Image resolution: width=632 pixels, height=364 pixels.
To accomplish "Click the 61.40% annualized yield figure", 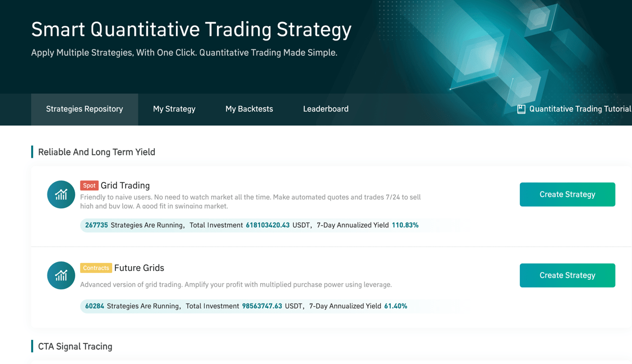I will click(x=396, y=306).
